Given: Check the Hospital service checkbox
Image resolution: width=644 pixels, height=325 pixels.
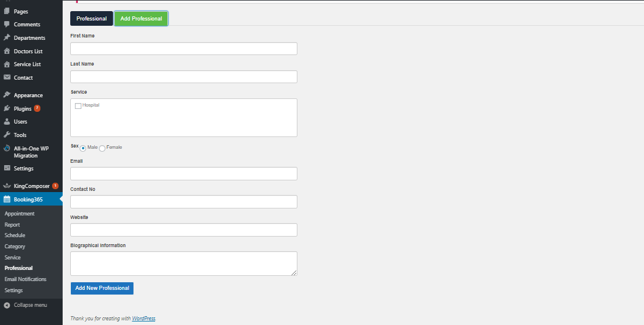Looking at the screenshot, I should [x=78, y=106].
